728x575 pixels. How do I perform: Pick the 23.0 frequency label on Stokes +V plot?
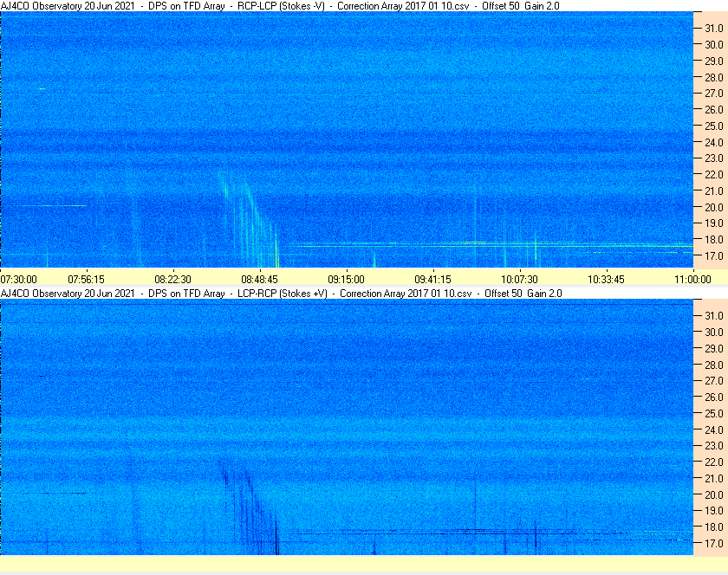[x=714, y=445]
